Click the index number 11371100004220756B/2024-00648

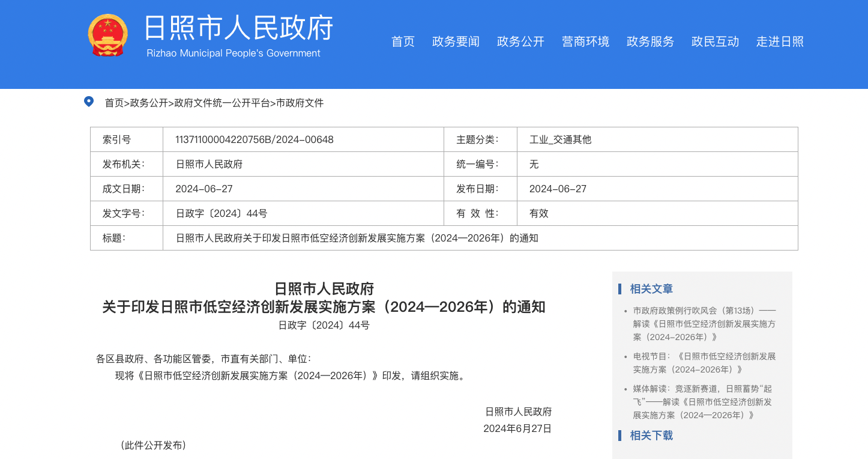pos(255,140)
